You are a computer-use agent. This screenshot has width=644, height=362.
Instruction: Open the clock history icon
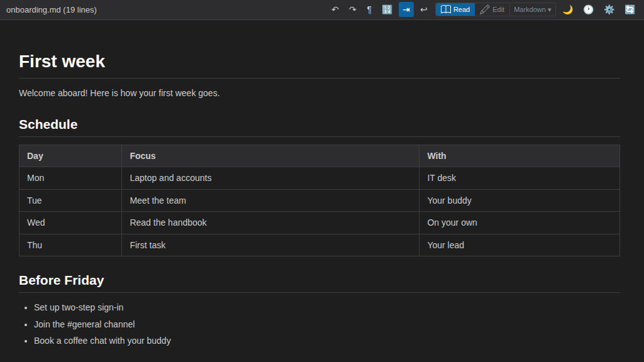[x=589, y=9]
